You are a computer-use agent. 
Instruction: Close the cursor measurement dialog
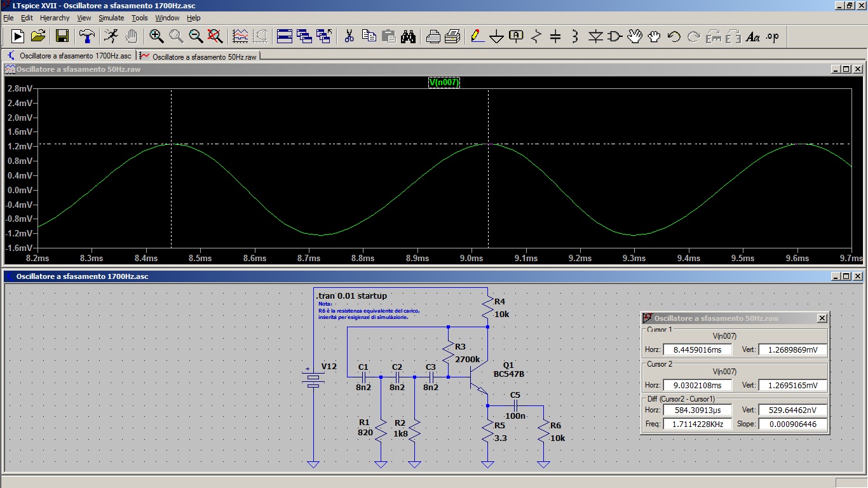pos(822,318)
